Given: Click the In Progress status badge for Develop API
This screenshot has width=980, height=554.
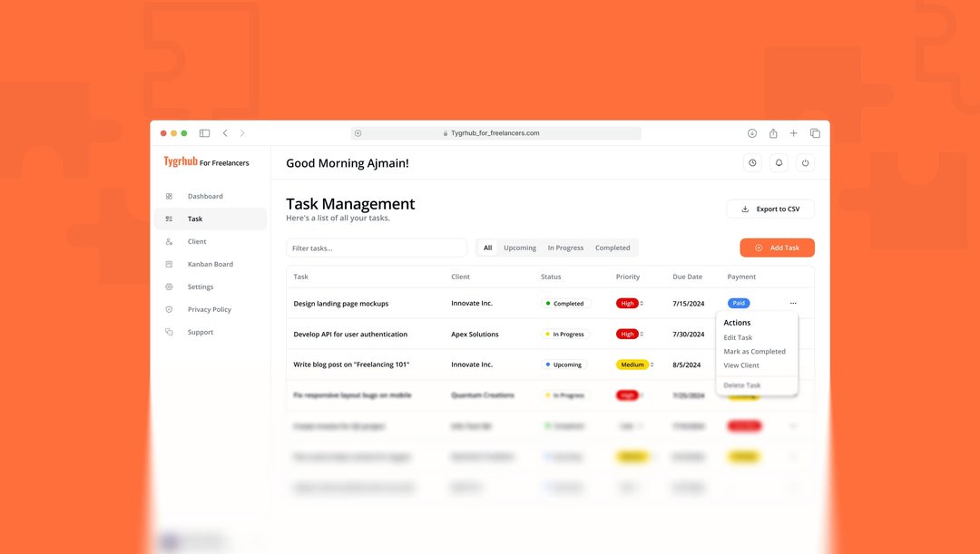Looking at the screenshot, I should 565,335.
